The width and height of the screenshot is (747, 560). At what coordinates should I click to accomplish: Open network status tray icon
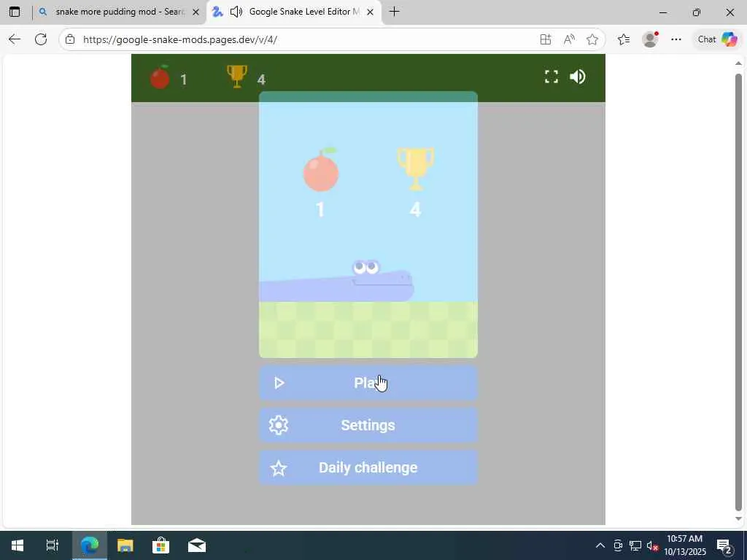635,545
